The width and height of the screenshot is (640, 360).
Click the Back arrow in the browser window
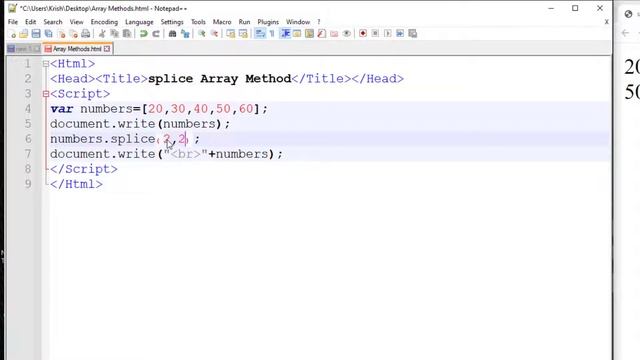tap(625, 33)
